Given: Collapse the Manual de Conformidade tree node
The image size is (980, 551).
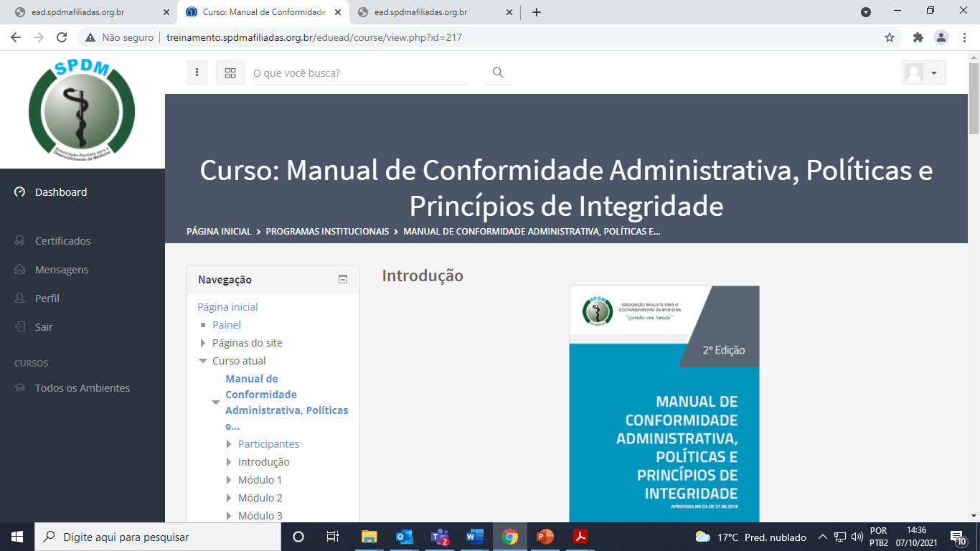Looking at the screenshot, I should 216,402.
